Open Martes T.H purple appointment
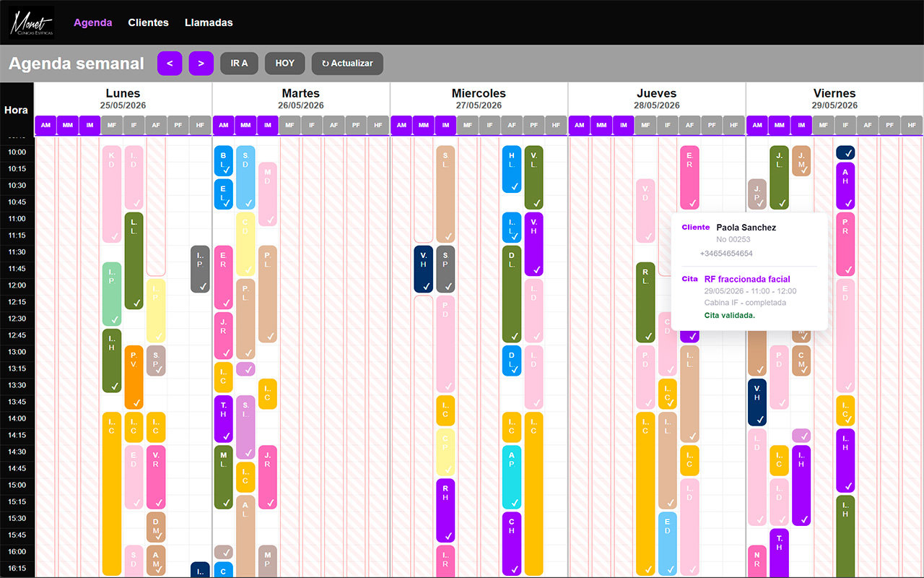Viewport: 924px width, 578px height. (x=224, y=419)
